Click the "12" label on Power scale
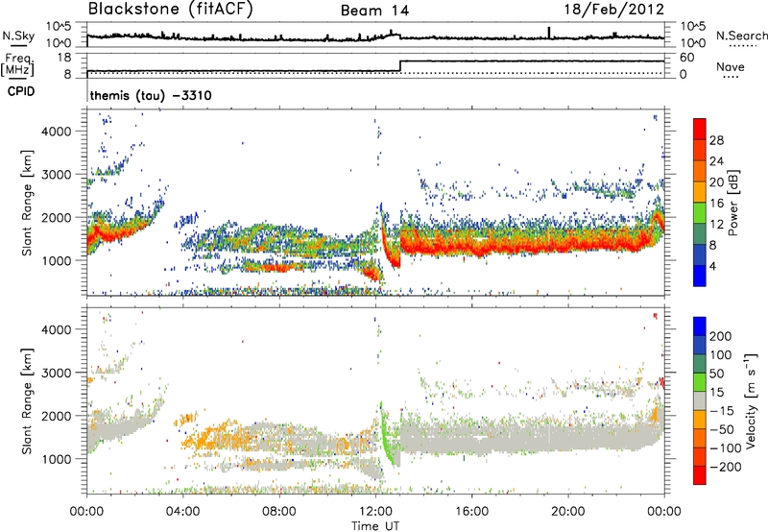This screenshot has width=768, height=532. pos(716,225)
